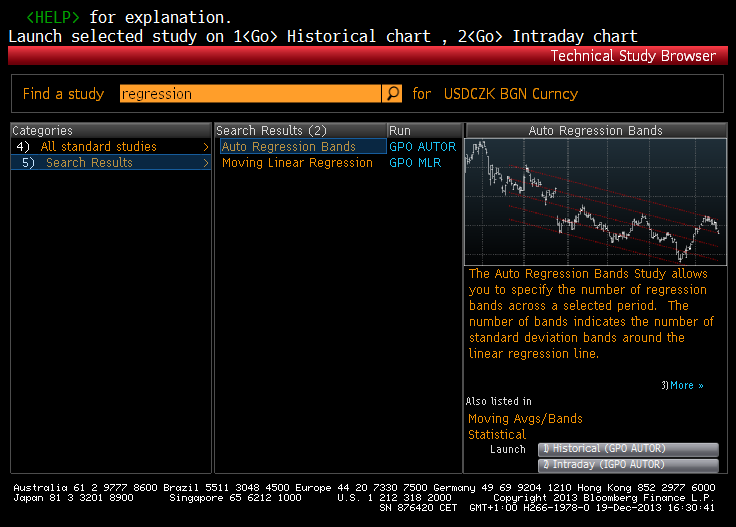Click the SN 876420 CET status text
The height and width of the screenshot is (527, 736).
(418, 508)
